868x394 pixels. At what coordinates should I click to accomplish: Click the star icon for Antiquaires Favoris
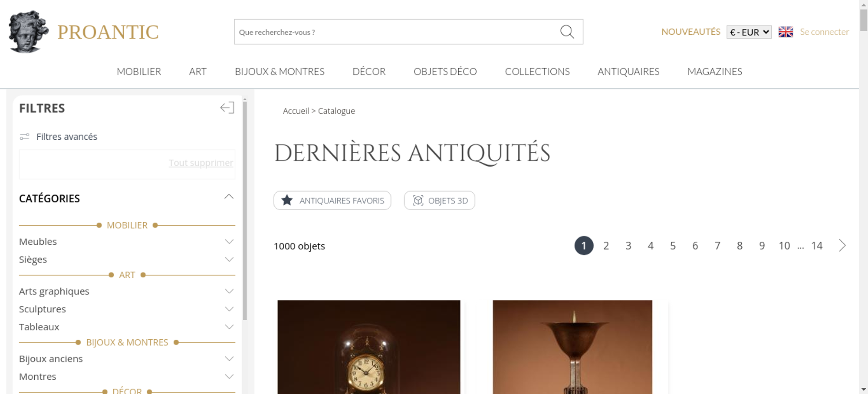tap(287, 200)
